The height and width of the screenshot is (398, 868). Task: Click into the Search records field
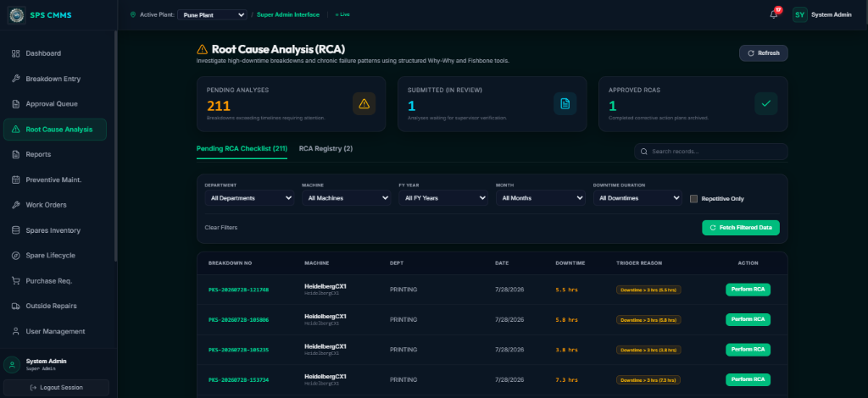point(711,152)
